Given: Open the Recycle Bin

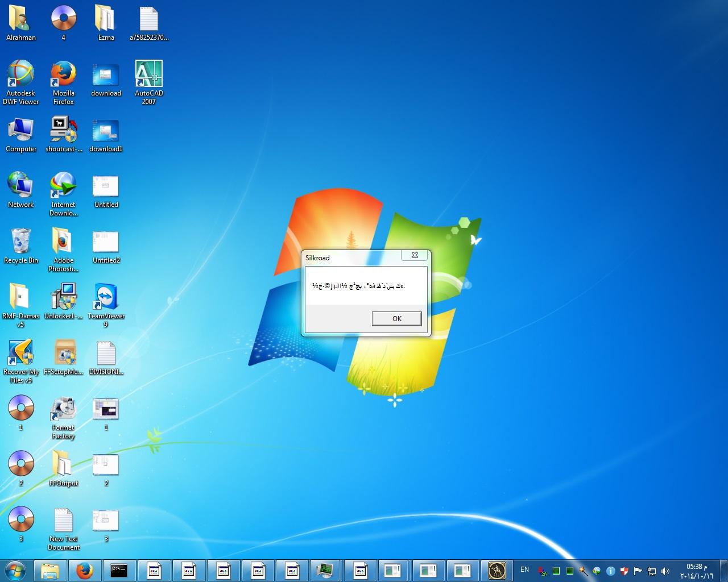Looking at the screenshot, I should [x=21, y=247].
